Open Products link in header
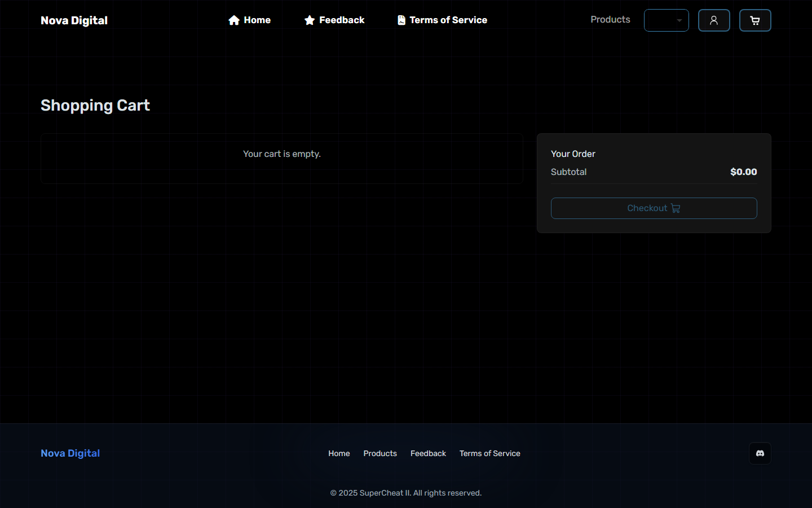The image size is (812, 508). (610, 20)
